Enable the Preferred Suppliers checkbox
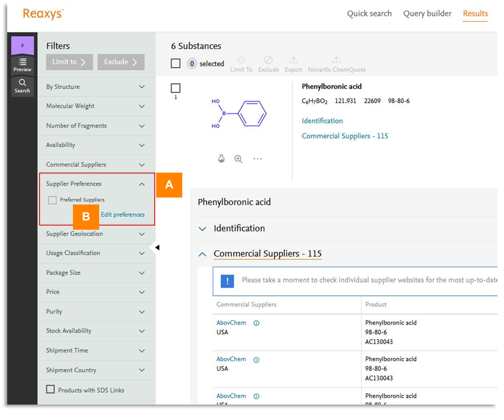This screenshot has height=420, width=504. point(52,200)
